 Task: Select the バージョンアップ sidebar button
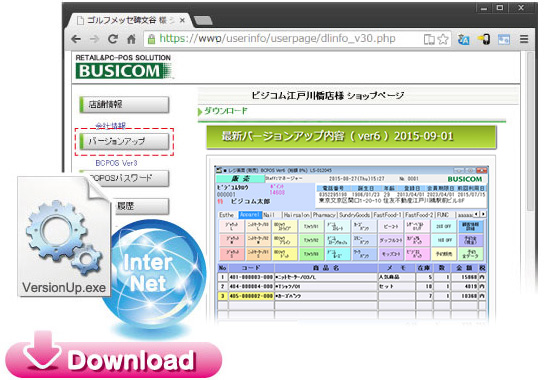click(x=124, y=142)
